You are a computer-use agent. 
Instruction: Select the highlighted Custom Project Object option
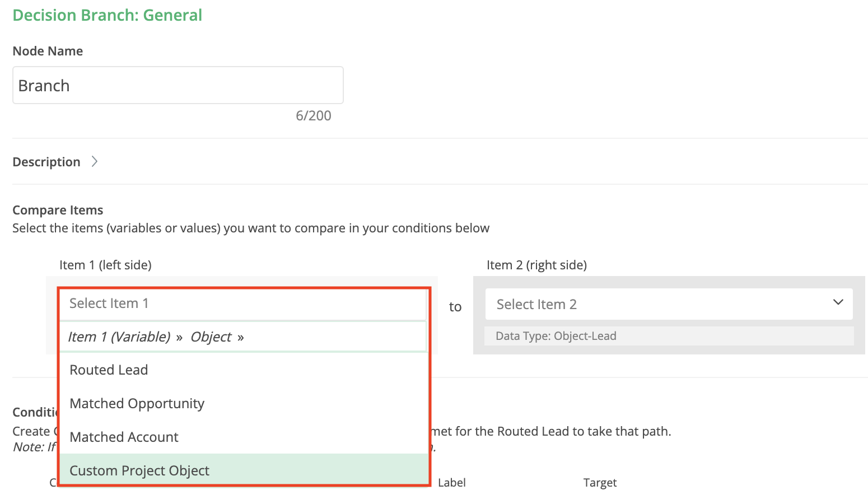[139, 471]
